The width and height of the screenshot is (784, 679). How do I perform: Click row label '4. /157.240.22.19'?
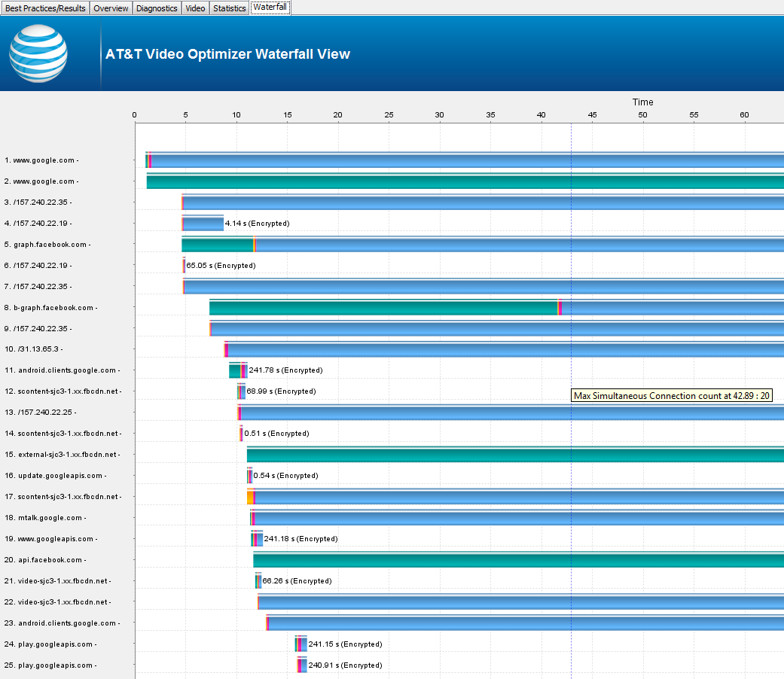(38, 224)
